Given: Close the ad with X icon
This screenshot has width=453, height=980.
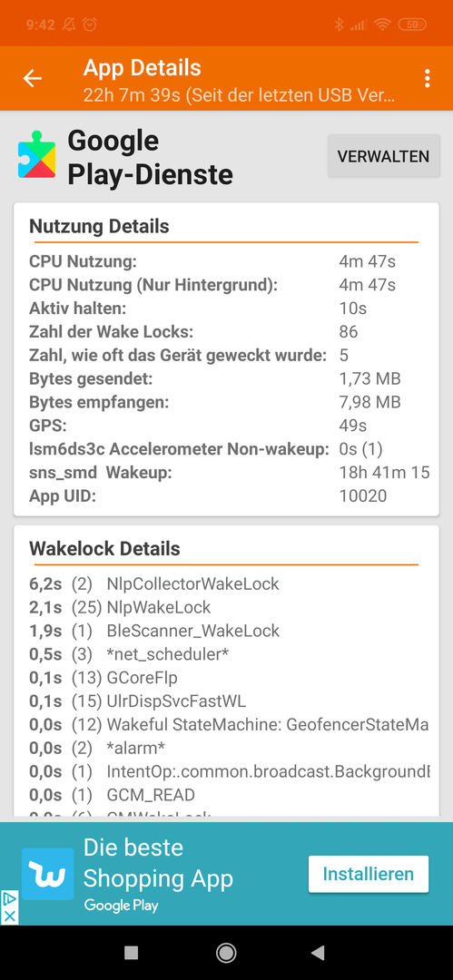Looking at the screenshot, I should [9, 916].
